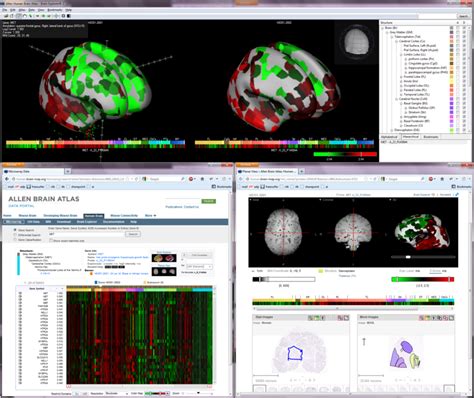
Task: Tick the Show exact matches only checkbox
Action: [x=51, y=240]
